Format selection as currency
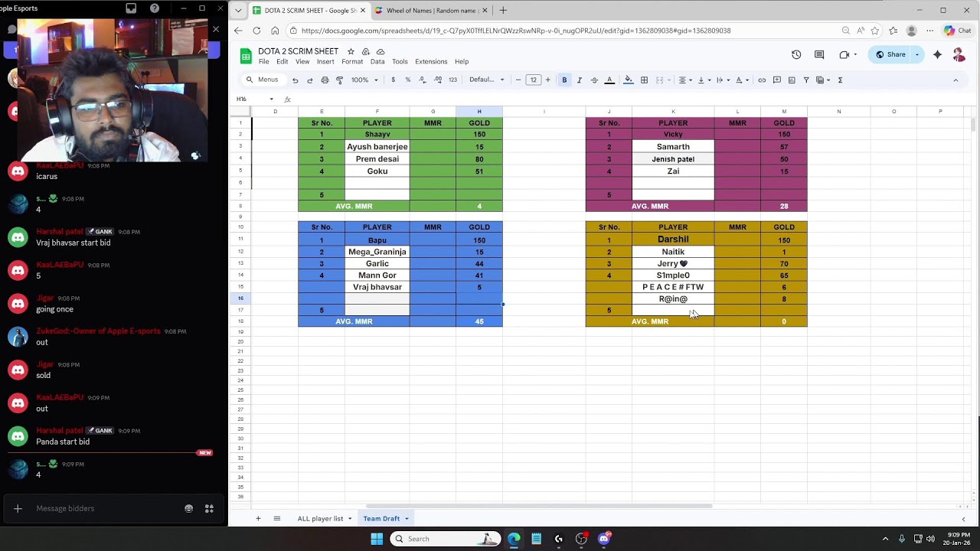This screenshot has width=980, height=551. (x=393, y=80)
